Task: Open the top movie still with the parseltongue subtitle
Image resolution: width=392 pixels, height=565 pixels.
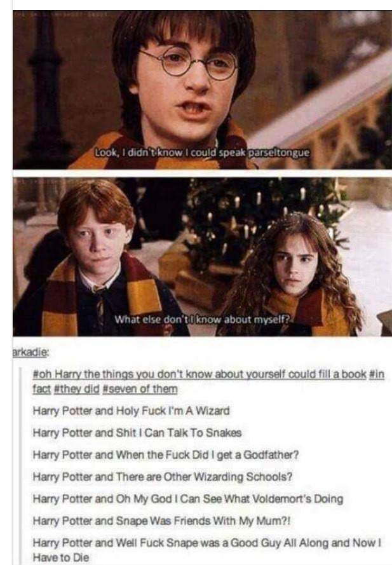Action: click(x=202, y=90)
